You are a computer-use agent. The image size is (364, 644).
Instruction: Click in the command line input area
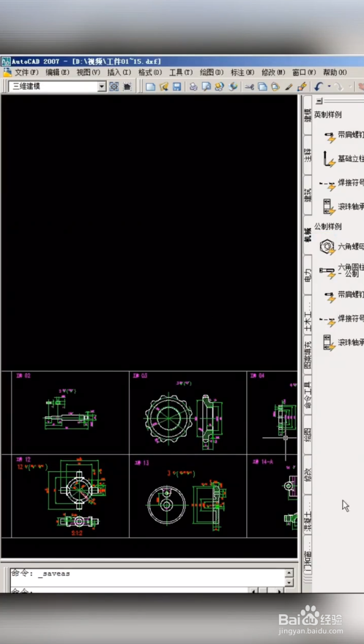tap(130, 591)
